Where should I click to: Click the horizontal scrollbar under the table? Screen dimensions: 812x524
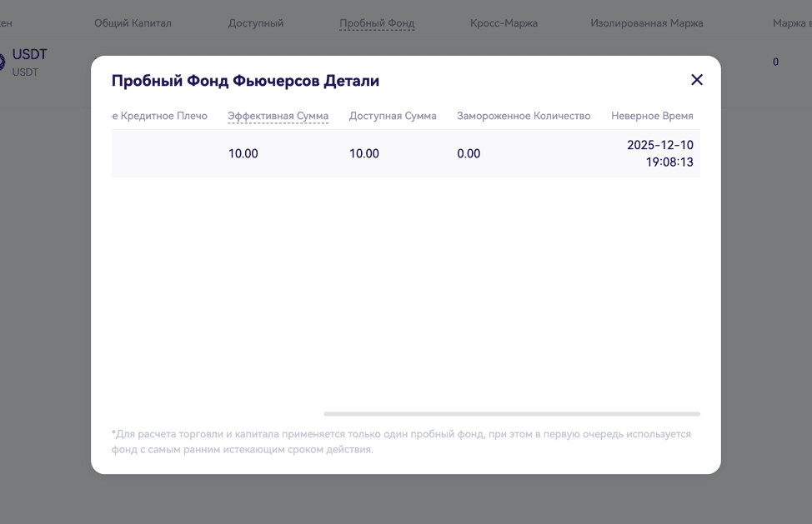(511, 413)
